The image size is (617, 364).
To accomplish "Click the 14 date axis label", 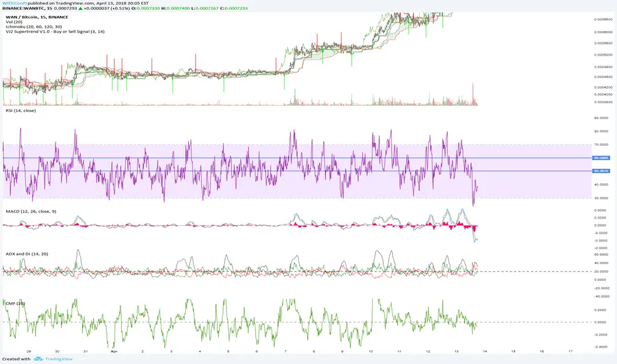I will 485,351.
